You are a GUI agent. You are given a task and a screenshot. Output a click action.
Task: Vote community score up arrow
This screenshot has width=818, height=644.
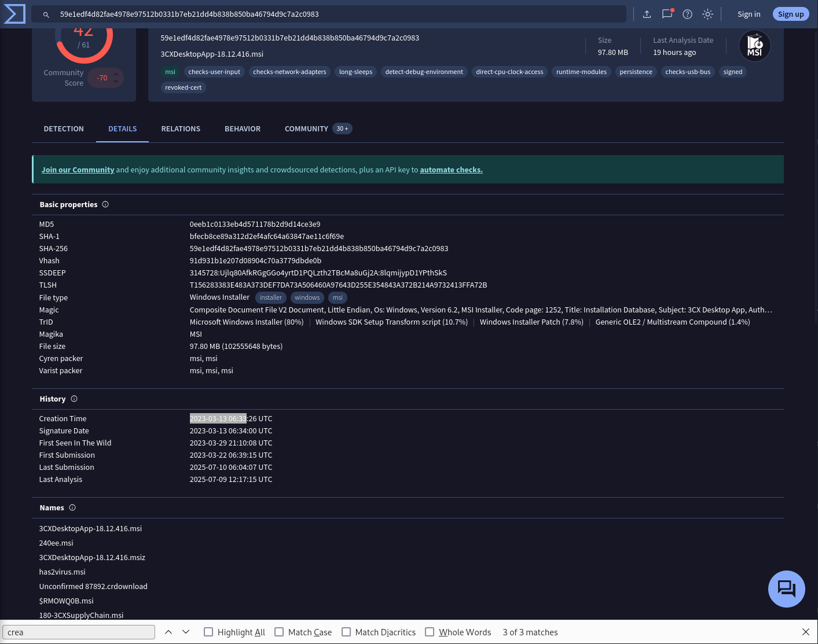116,74
